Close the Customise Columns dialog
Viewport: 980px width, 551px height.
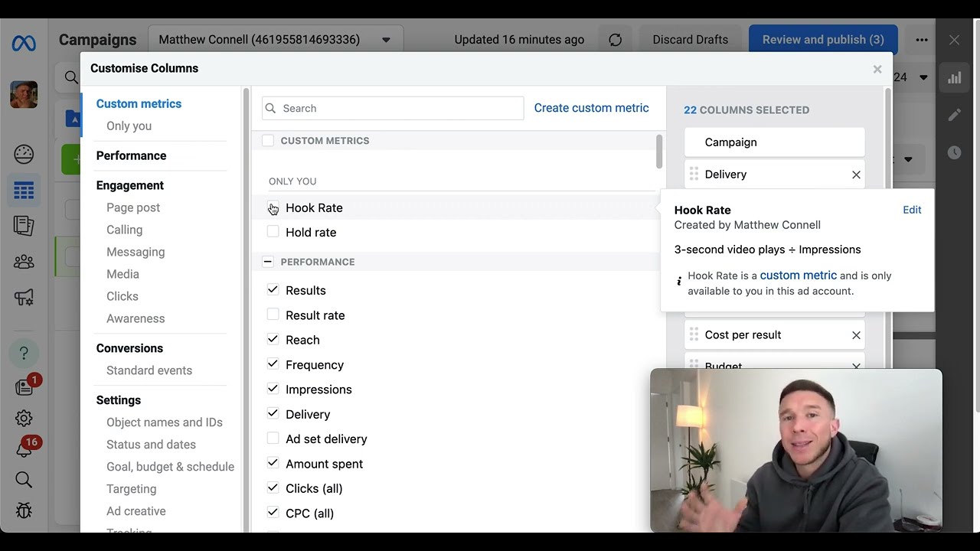tap(877, 69)
